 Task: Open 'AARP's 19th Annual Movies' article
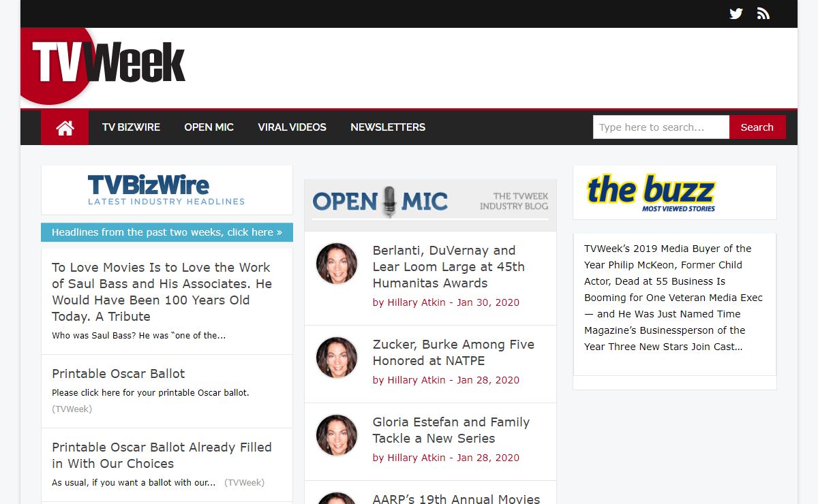(x=456, y=499)
